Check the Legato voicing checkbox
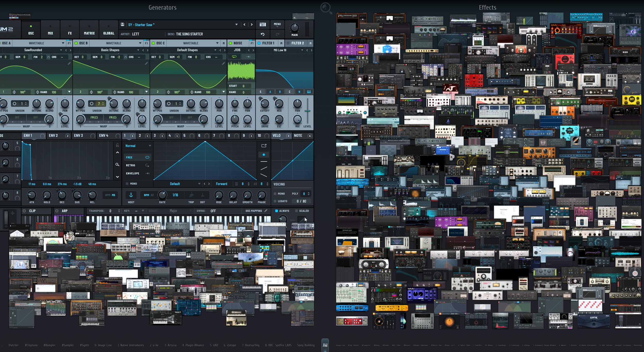This screenshot has width=644, height=352. 275,201
